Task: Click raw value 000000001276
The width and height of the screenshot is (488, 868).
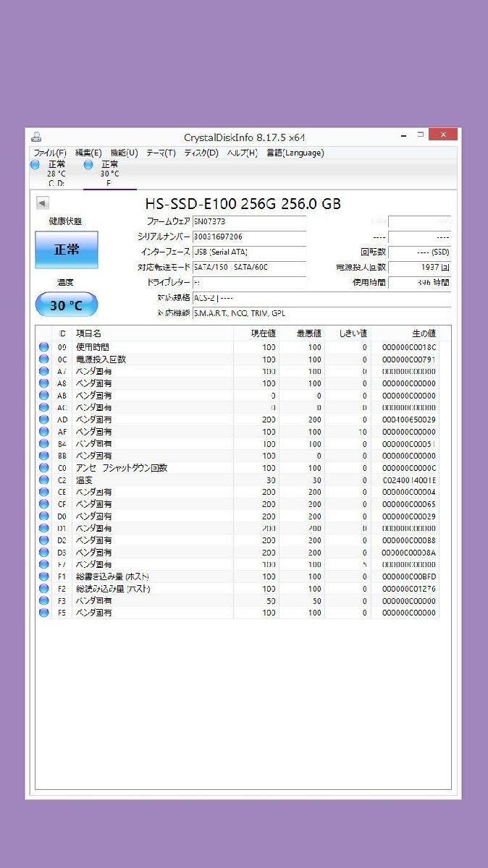Action: (409, 589)
